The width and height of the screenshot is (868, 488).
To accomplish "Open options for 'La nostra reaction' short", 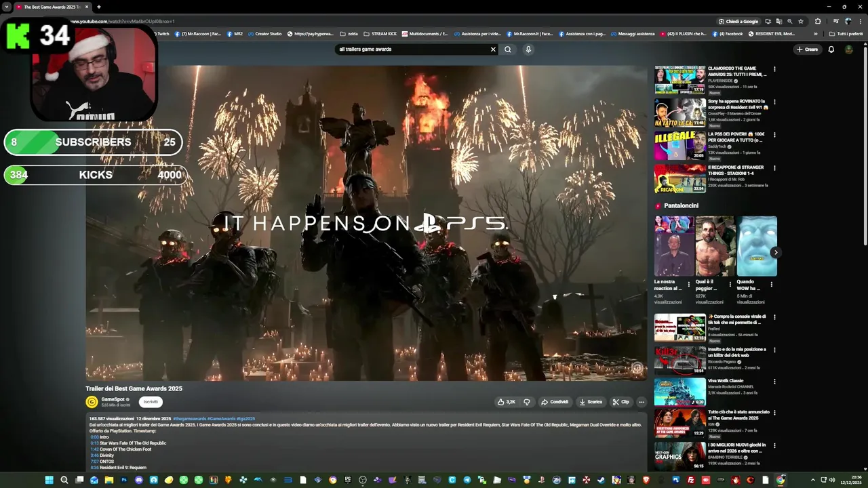I will coord(689,285).
